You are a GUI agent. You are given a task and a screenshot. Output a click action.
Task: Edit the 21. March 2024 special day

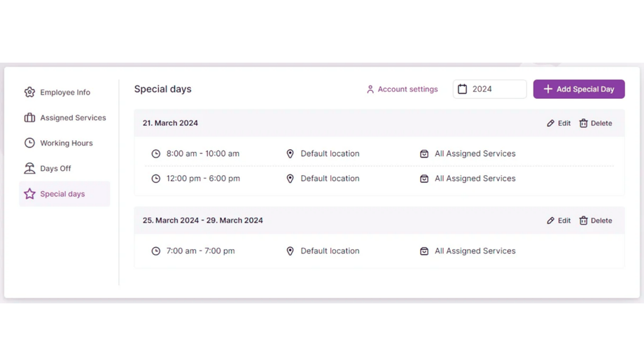pyautogui.click(x=559, y=123)
